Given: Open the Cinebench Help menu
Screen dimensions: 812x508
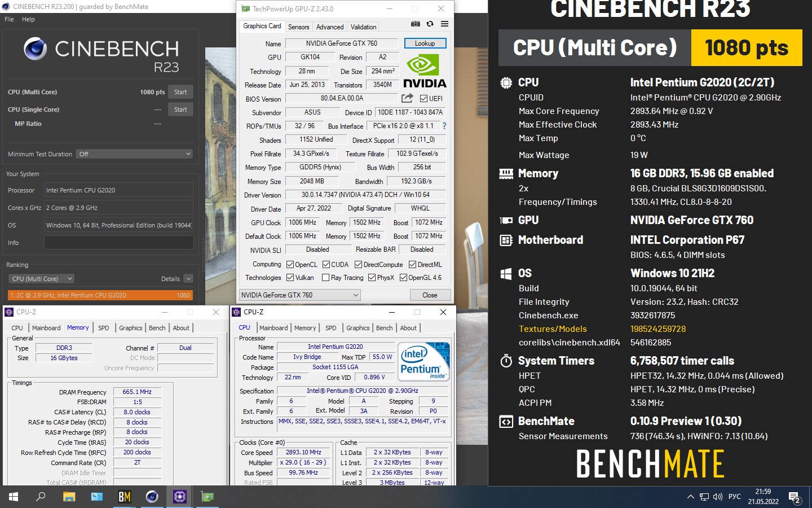Looking at the screenshot, I should (x=28, y=19).
